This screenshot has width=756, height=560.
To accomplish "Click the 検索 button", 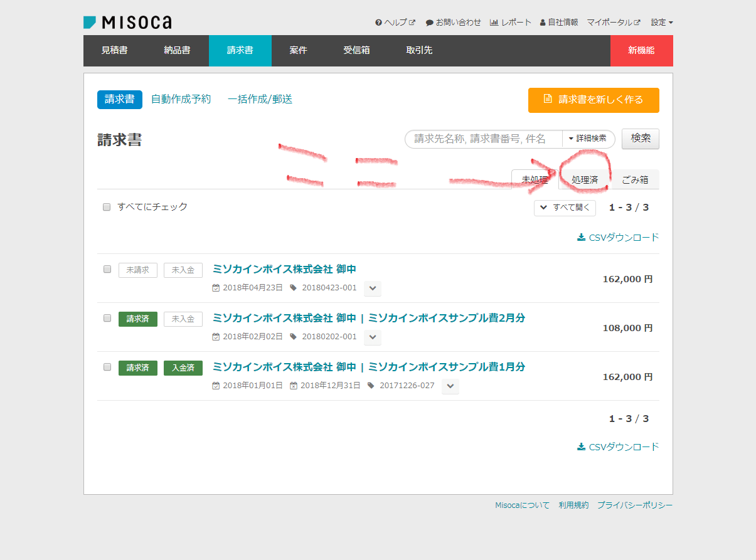I will 641,139.
